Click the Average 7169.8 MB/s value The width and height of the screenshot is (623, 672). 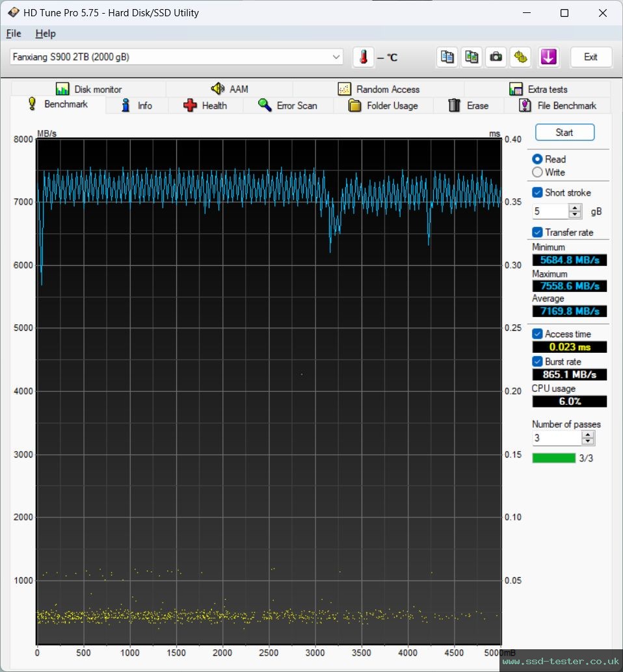[570, 311]
